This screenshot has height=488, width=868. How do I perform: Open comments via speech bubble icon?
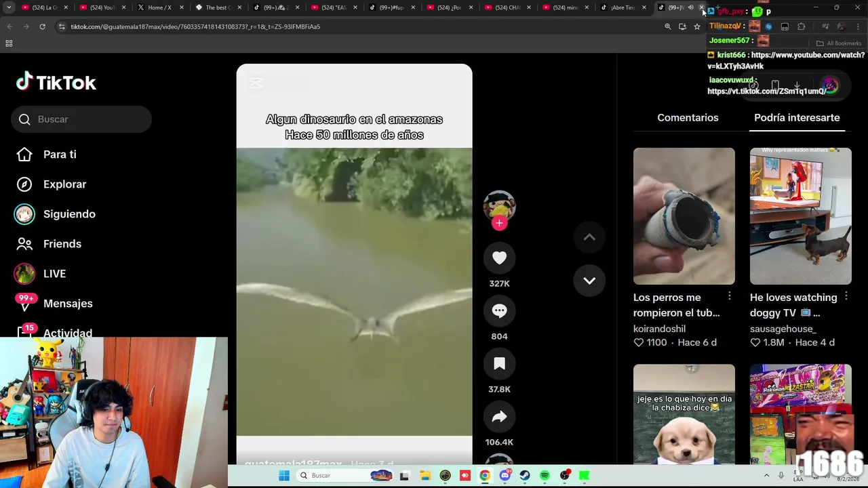499,311
